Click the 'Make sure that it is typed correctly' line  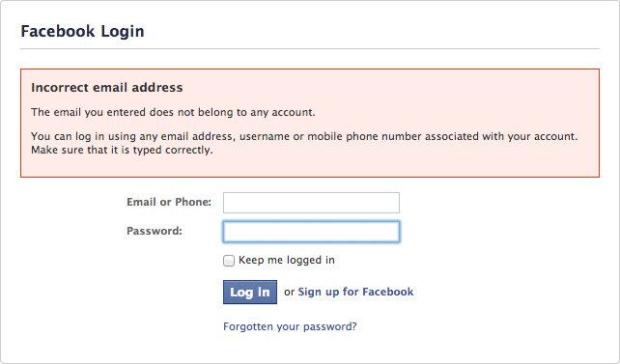coord(122,151)
